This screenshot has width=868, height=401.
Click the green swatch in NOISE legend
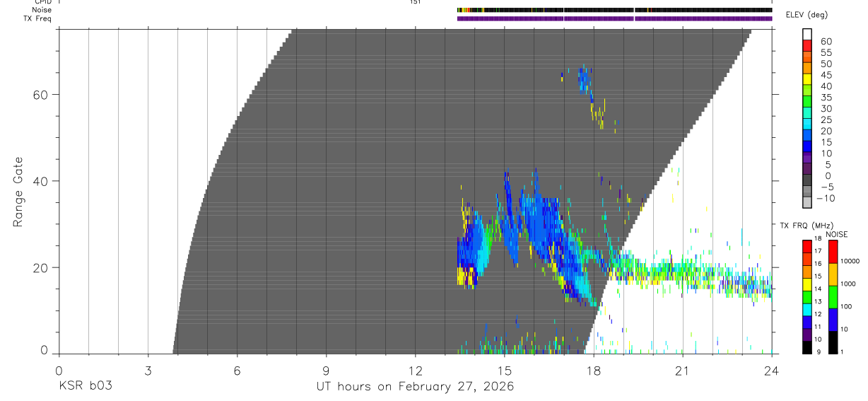(832, 297)
